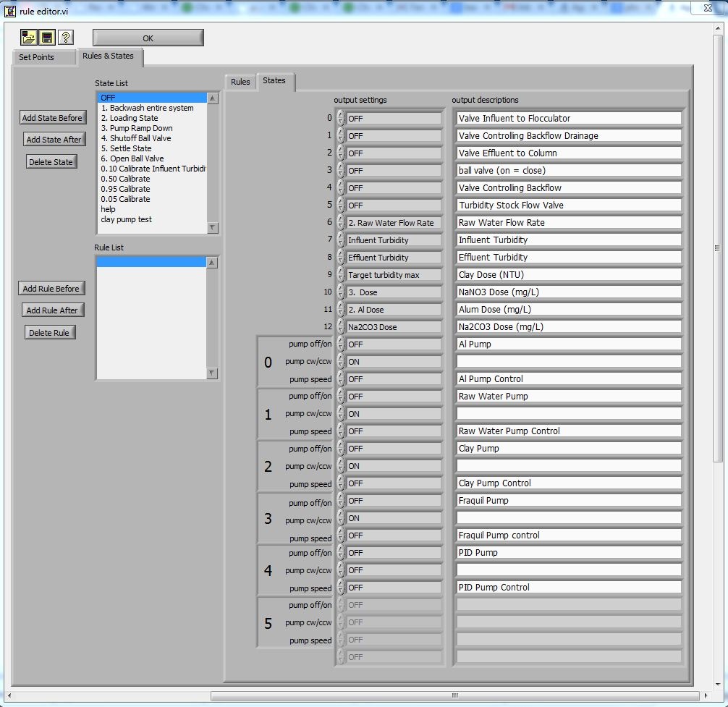The width and height of the screenshot is (728, 707).
Task: Open output 9 'Target turbidity max' selector
Action: pyautogui.click(x=394, y=275)
